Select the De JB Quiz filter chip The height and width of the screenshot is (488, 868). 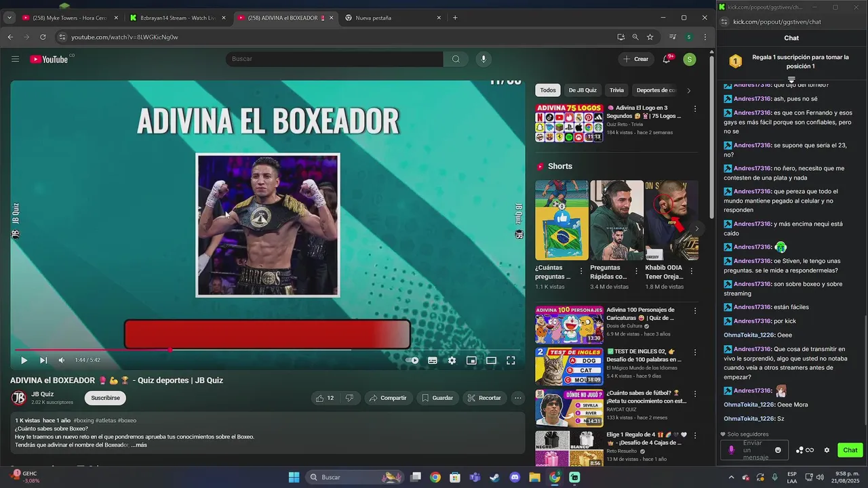click(583, 90)
